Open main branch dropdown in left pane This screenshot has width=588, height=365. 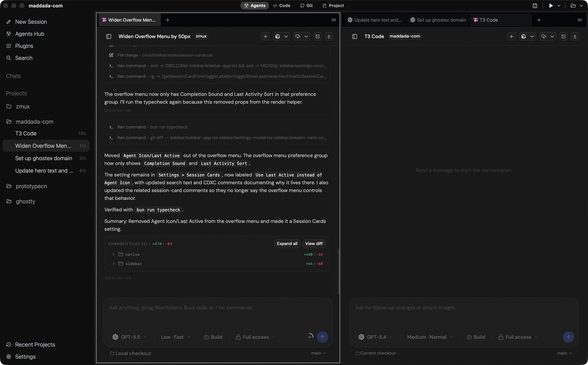(x=318, y=353)
